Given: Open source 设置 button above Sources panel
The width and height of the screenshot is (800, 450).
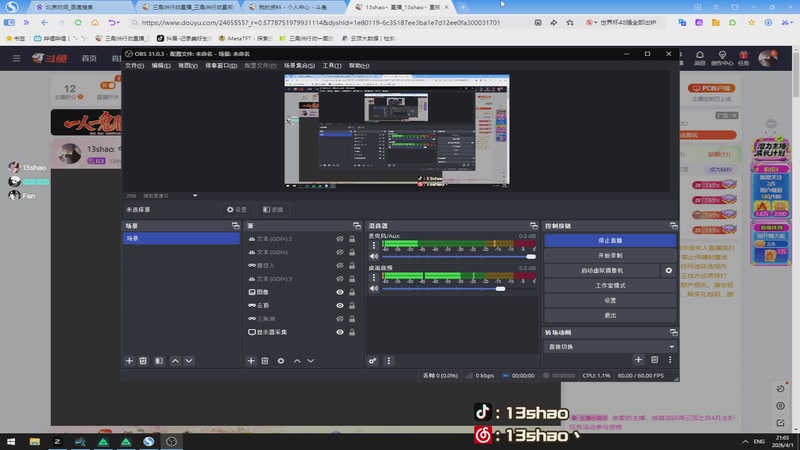Looking at the screenshot, I should tap(237, 210).
